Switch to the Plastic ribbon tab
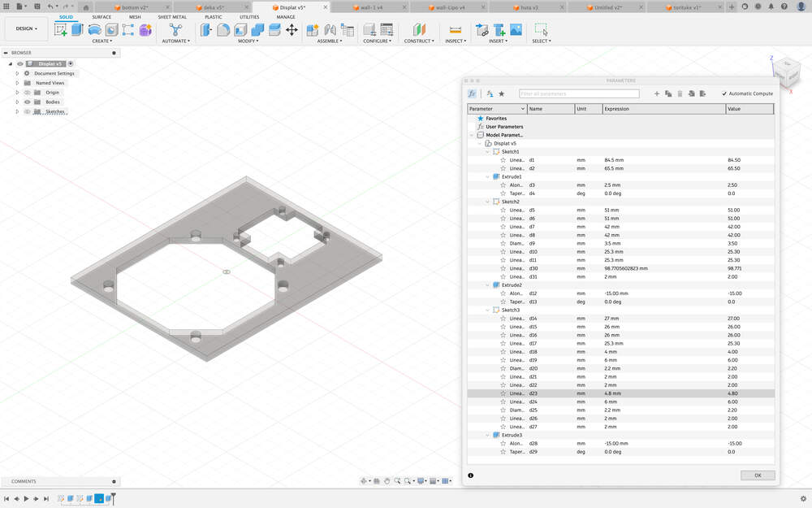Screen dimensions: 812x508 214,17
